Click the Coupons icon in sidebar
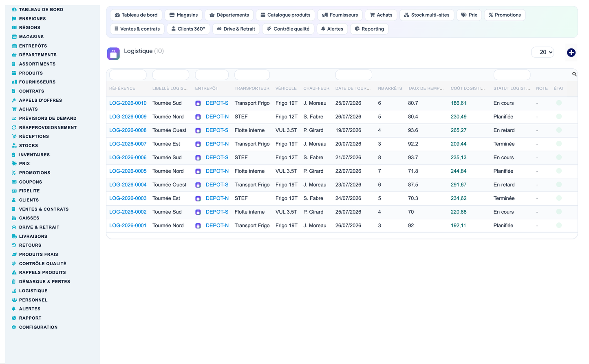This screenshot has width=589, height=364. [14, 182]
